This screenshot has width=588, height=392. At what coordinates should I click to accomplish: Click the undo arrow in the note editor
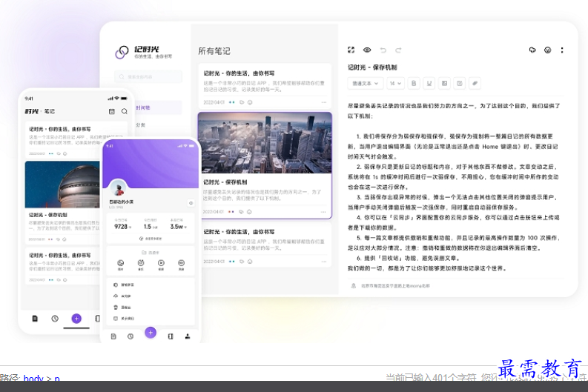[x=383, y=50]
